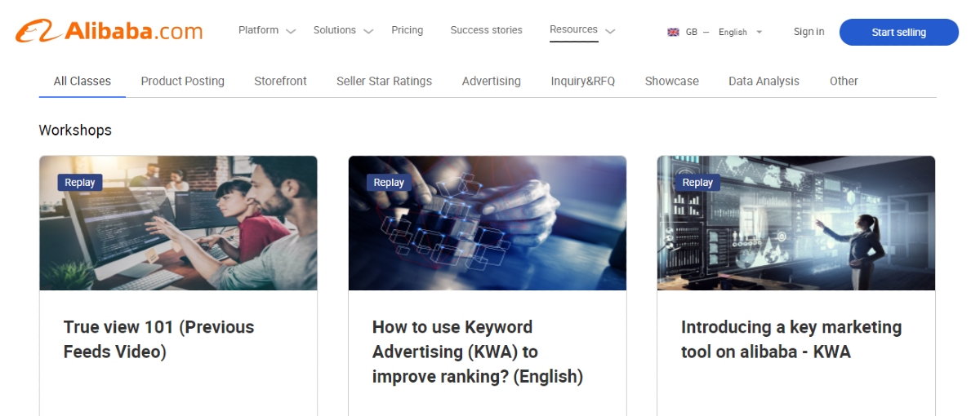Screen dimensions: 980x416
Task: Select the Advertising tab
Action: pyautogui.click(x=491, y=81)
